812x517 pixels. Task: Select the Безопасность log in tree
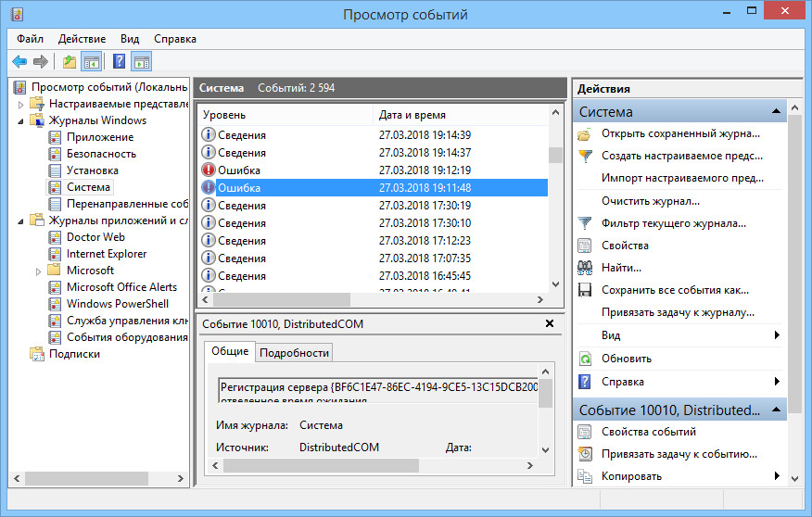coord(101,154)
